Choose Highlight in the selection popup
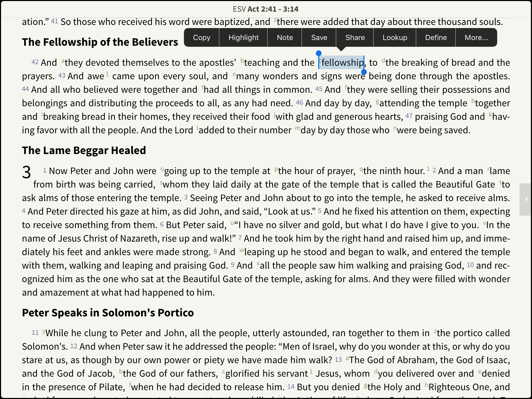Image resolution: width=532 pixels, height=399 pixels. 243,37
